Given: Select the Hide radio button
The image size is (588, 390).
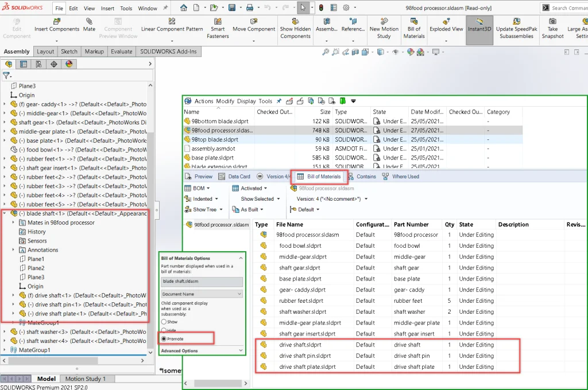Looking at the screenshot, I should [164, 330].
